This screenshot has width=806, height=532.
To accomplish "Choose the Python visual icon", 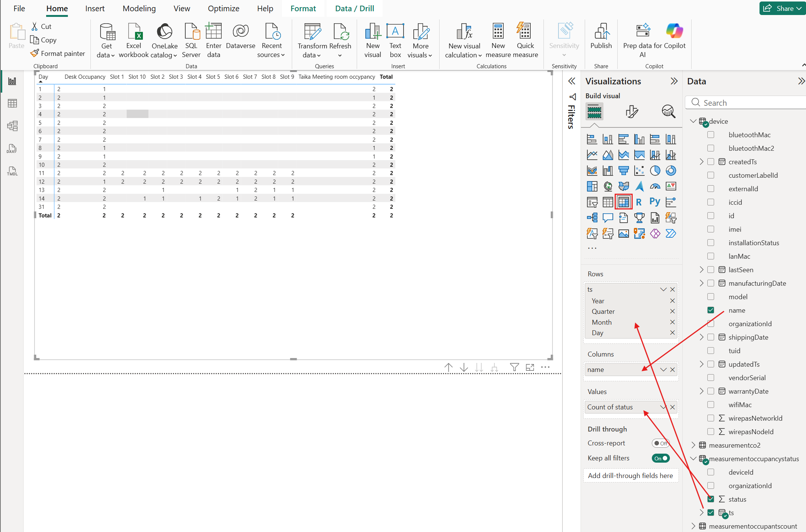I will (x=655, y=202).
